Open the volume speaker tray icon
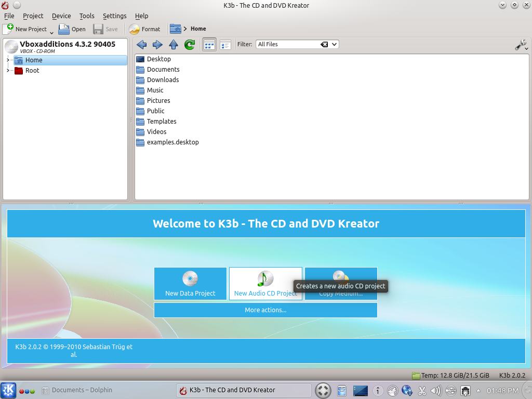The height and width of the screenshot is (399, 532). [x=436, y=391]
